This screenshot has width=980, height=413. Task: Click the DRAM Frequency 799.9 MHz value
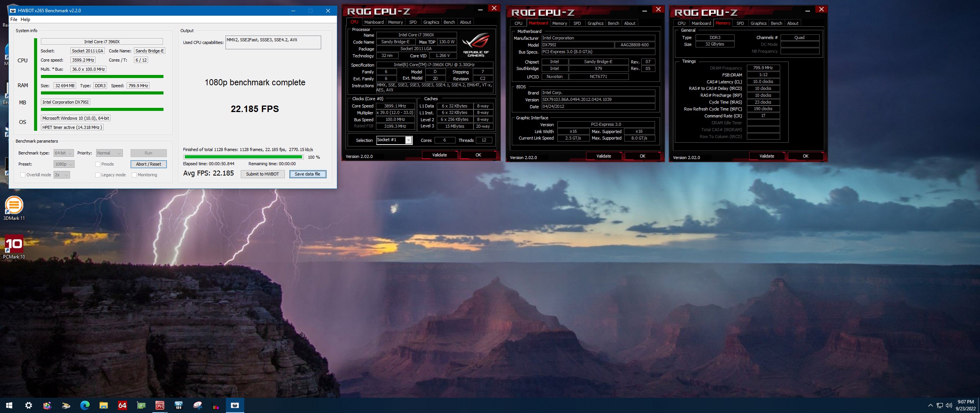[763, 68]
